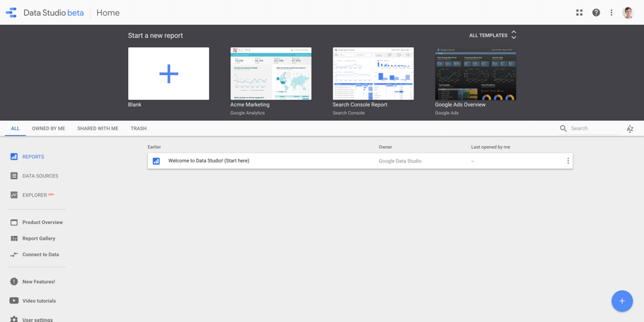Image resolution: width=644 pixels, height=322 pixels.
Task: Switch to OWNED BY ME tab
Action: 49,129
